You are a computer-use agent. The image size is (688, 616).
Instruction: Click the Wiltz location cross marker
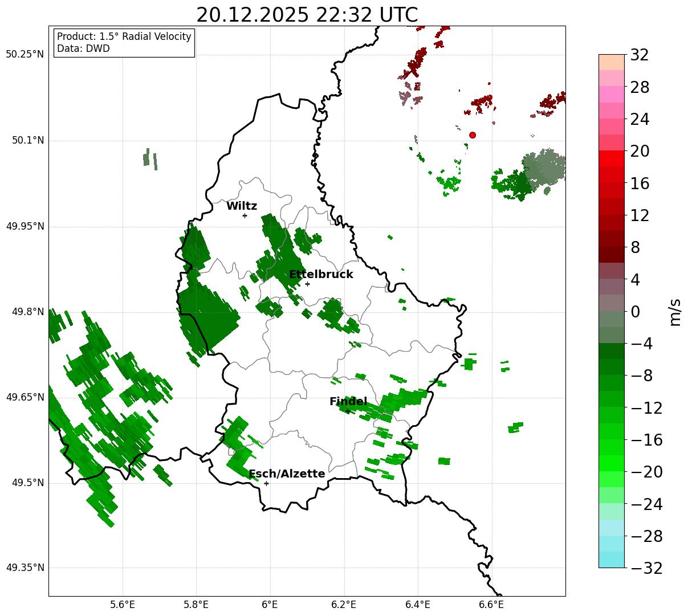(x=245, y=215)
